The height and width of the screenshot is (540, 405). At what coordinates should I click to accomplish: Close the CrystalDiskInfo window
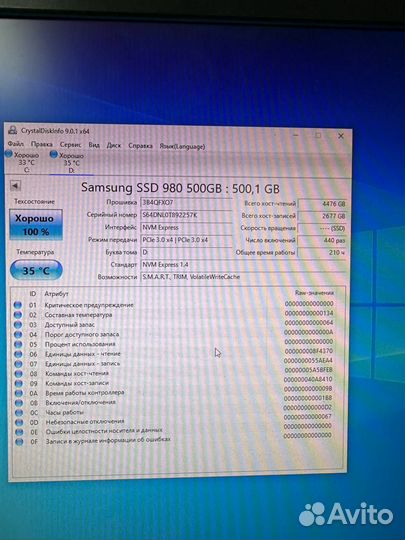click(341, 136)
